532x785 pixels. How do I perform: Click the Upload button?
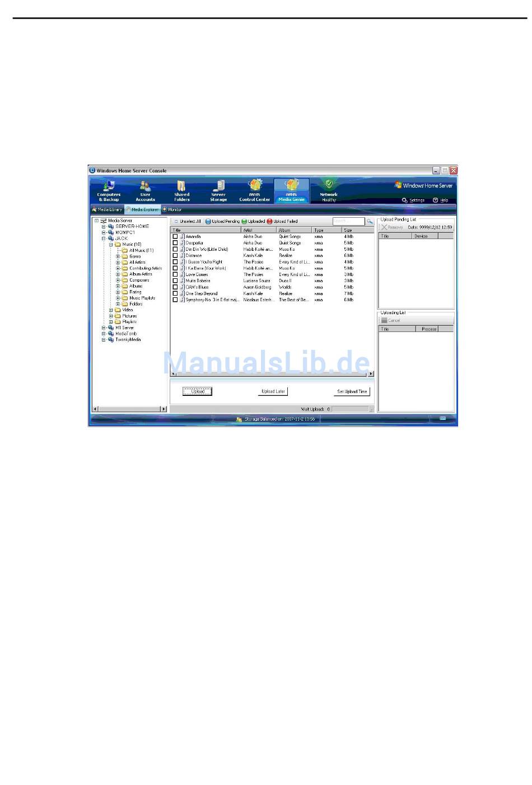tap(198, 391)
